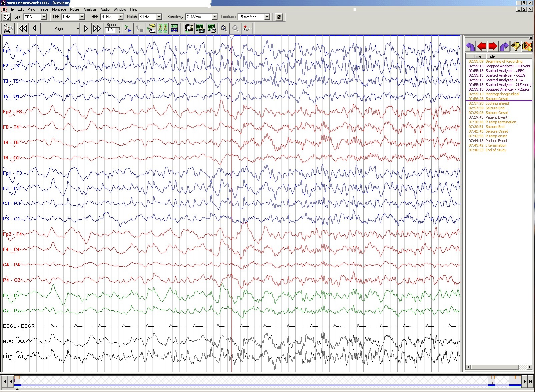Open the Analysis menu
This screenshot has width=535, height=392.
(x=90, y=9)
